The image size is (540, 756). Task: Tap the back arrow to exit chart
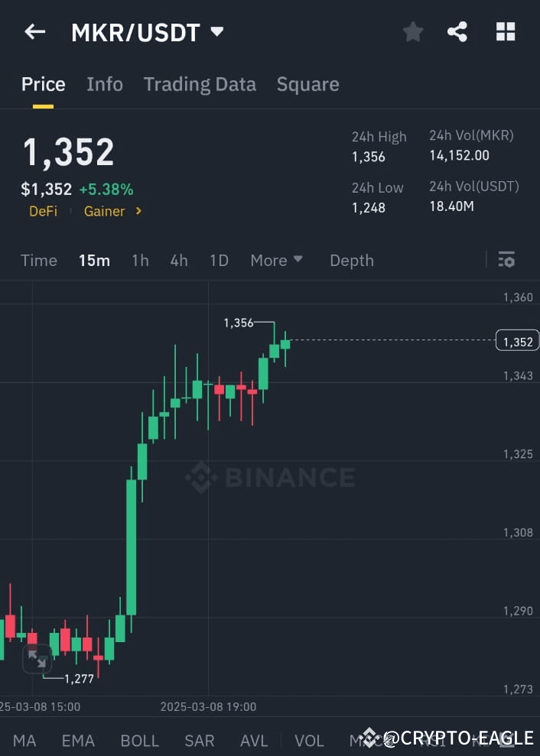tap(35, 31)
